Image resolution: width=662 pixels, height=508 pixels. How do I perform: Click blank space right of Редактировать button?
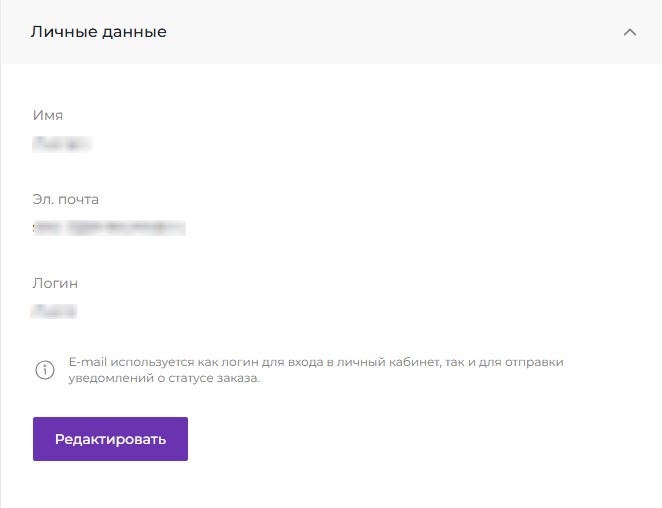point(400,440)
